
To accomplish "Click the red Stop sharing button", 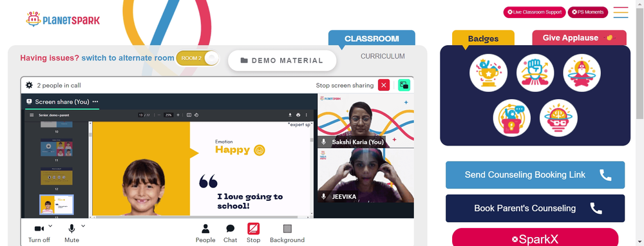I will (x=253, y=233).
